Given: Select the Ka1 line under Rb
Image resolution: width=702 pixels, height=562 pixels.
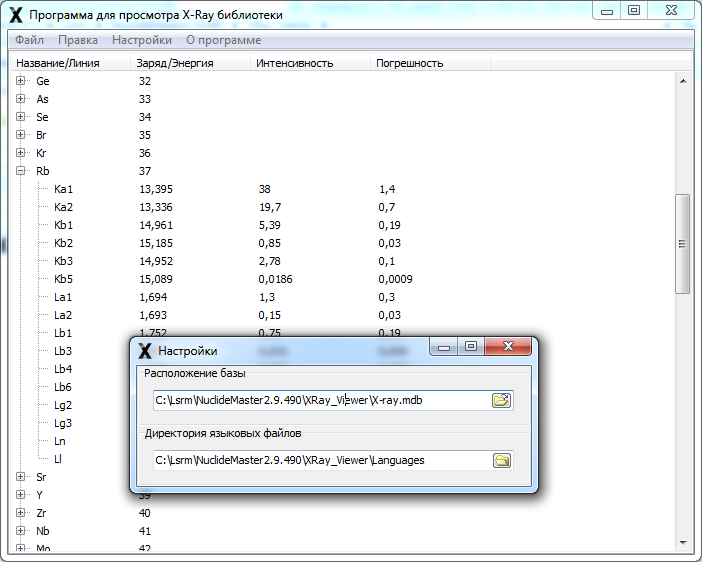Looking at the screenshot, I should (64, 189).
